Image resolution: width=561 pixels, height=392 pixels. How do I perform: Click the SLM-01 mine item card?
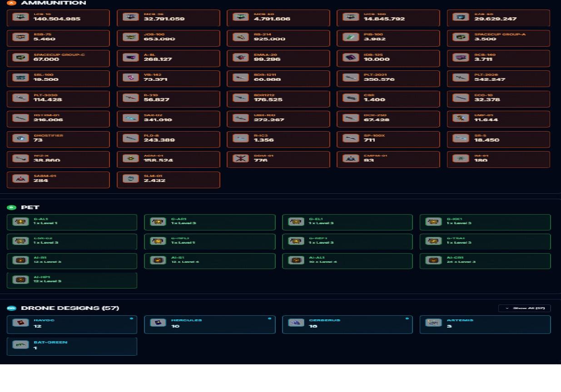point(169,180)
